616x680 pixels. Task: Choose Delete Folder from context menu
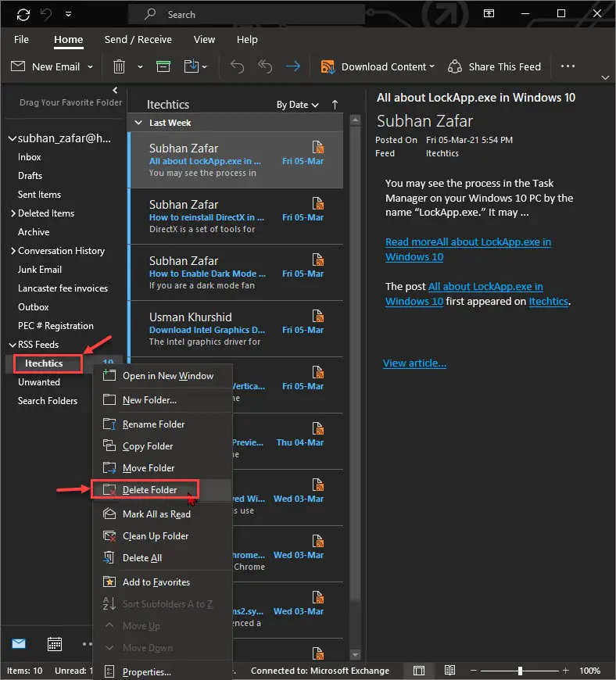coord(163,490)
